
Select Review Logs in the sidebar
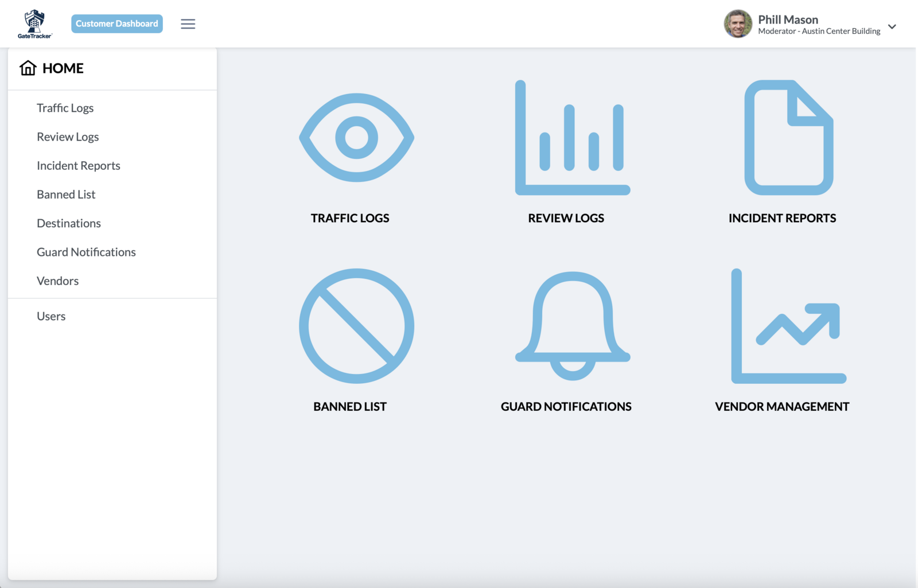[68, 137]
